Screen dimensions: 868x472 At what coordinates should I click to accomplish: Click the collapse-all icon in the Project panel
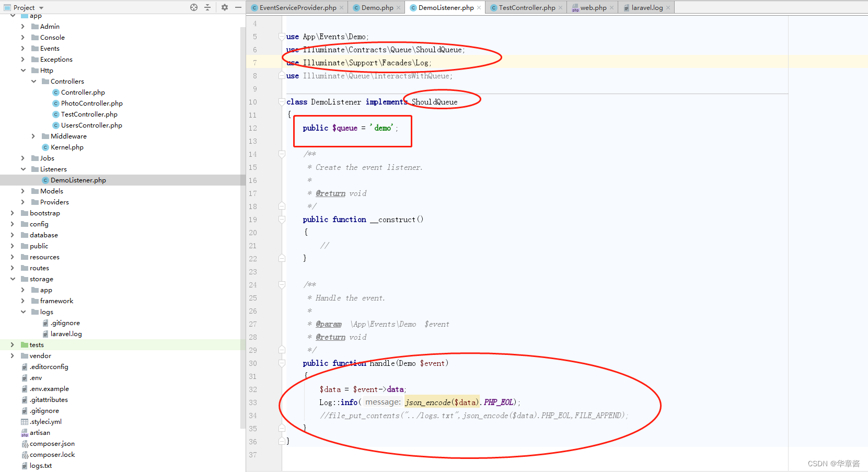(x=207, y=7)
